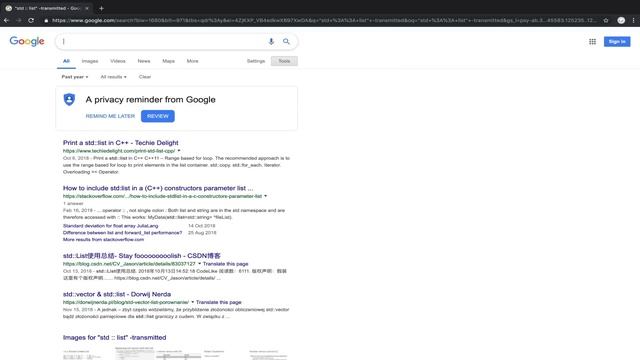Open the Google apps grid
The image size is (640, 360).
[x=592, y=42]
